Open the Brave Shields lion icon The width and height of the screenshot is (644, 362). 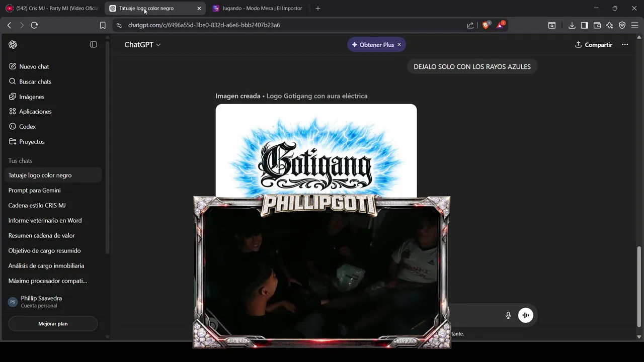486,25
